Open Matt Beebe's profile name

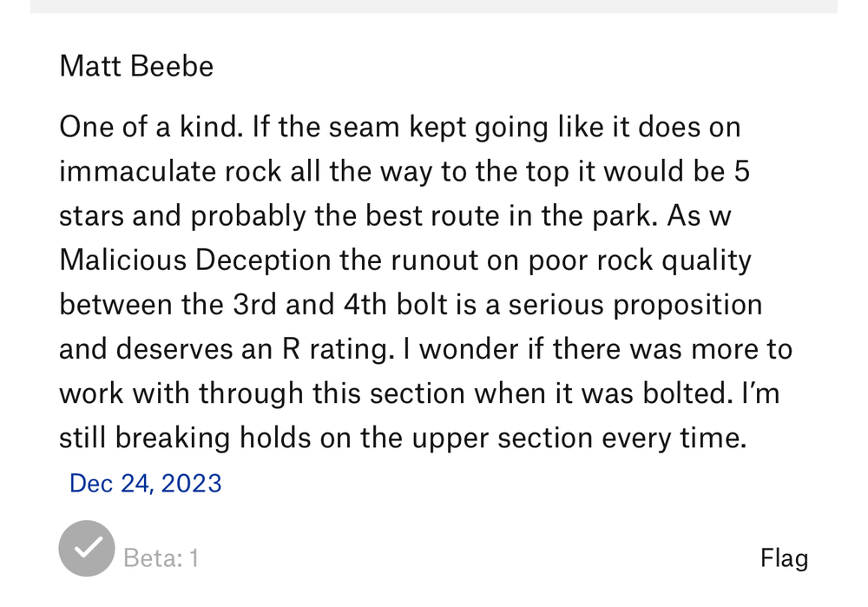point(136,66)
